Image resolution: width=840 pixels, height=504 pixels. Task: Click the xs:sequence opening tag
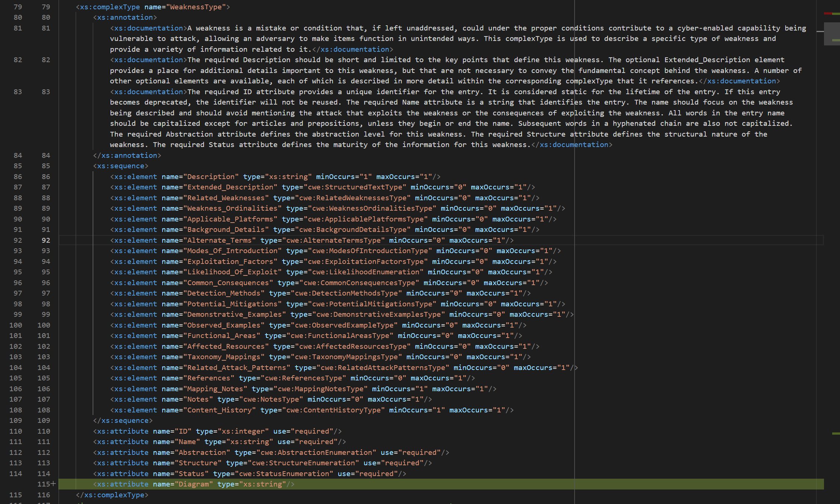tap(121, 166)
